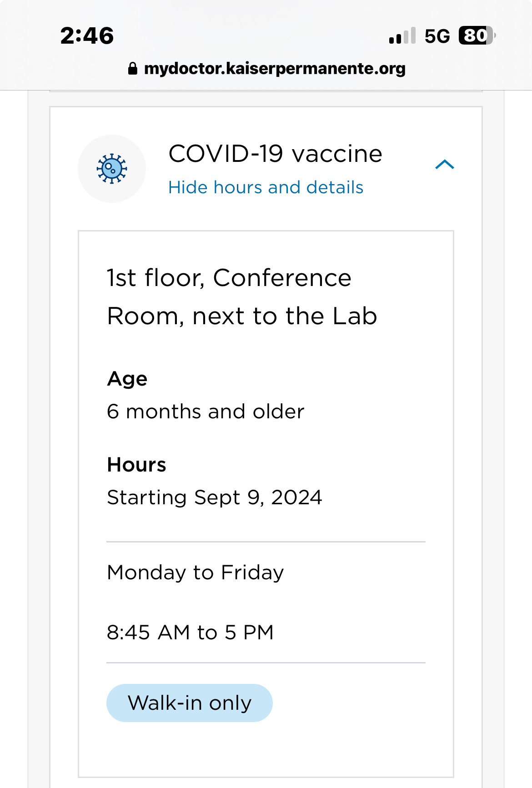The image size is (532, 788).
Task: Tap the 2:46 clock in status bar
Action: point(87,35)
